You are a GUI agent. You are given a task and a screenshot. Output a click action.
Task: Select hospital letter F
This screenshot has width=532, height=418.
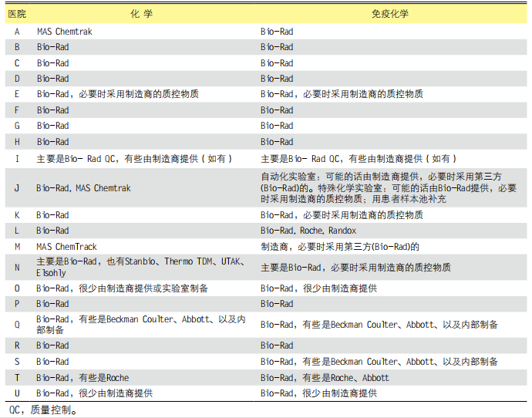(x=17, y=110)
